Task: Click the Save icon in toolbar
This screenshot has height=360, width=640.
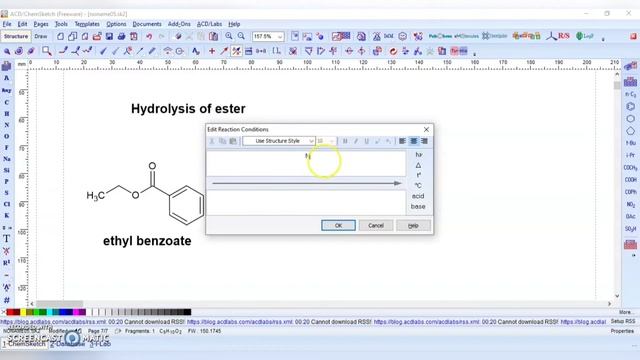Action: pyautogui.click(x=109, y=36)
